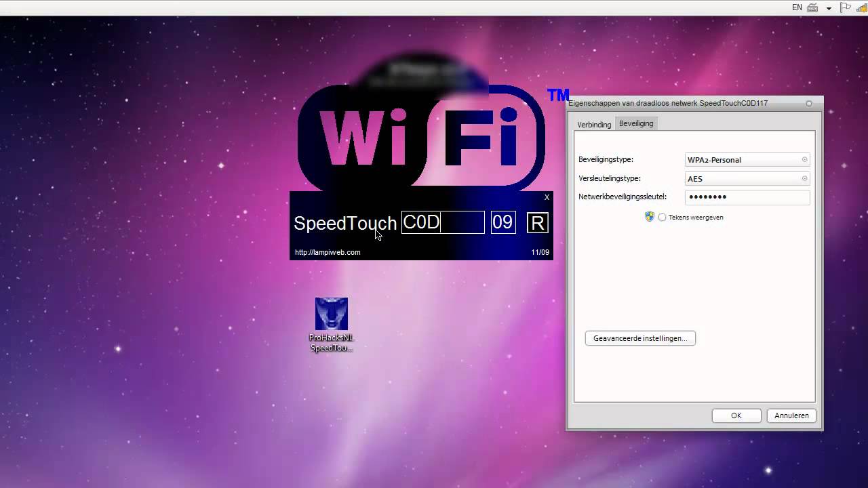
Task: Click the Annuleren button
Action: tap(791, 415)
